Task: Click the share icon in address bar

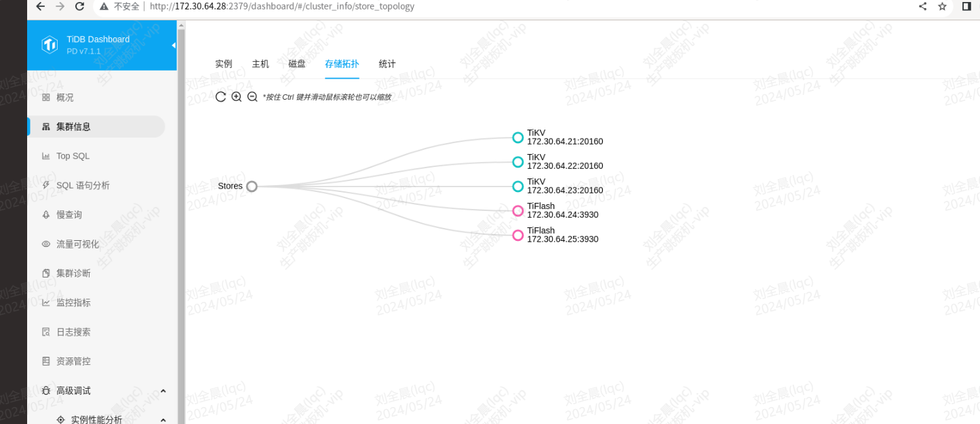Action: point(922,7)
